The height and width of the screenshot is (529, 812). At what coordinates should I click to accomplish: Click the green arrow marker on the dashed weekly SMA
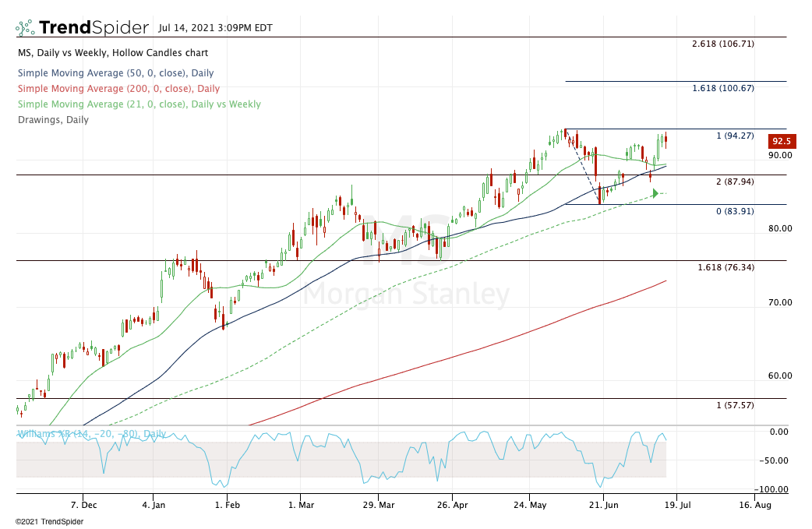pyautogui.click(x=655, y=193)
